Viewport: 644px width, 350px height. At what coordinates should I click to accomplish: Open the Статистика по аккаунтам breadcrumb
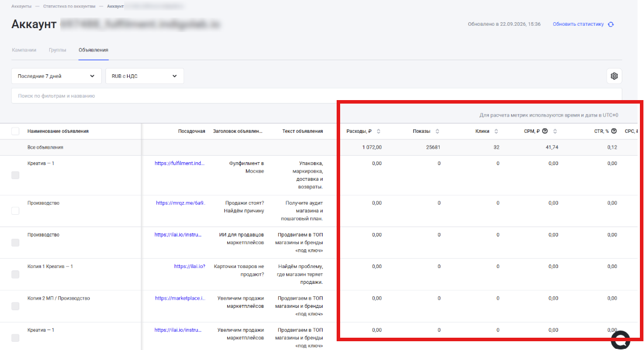69,6
